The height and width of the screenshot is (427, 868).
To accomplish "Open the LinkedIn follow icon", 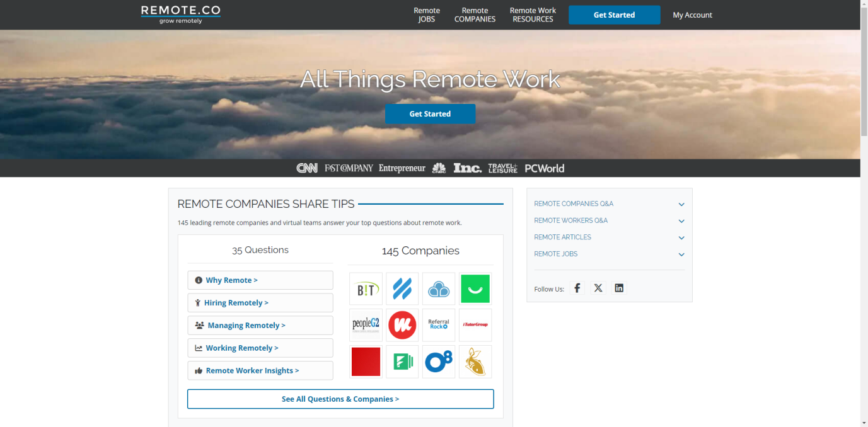I will 619,288.
